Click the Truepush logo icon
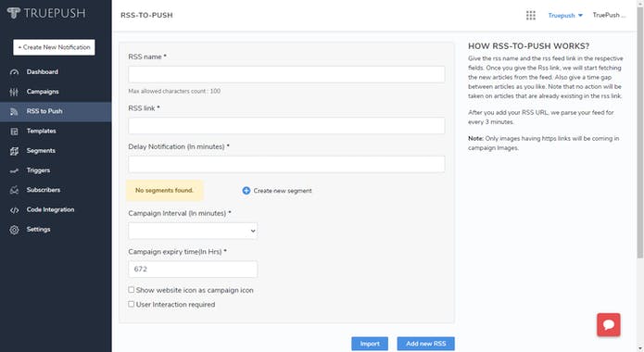Screen dimensions: 644x352 [13, 13]
